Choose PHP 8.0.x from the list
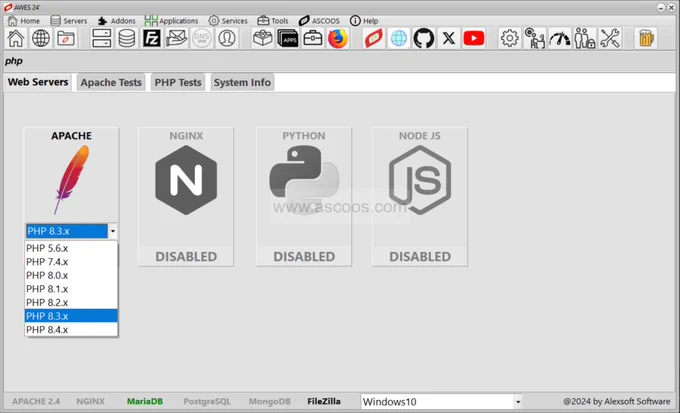Viewport: 680px width, 413px height. [71, 275]
